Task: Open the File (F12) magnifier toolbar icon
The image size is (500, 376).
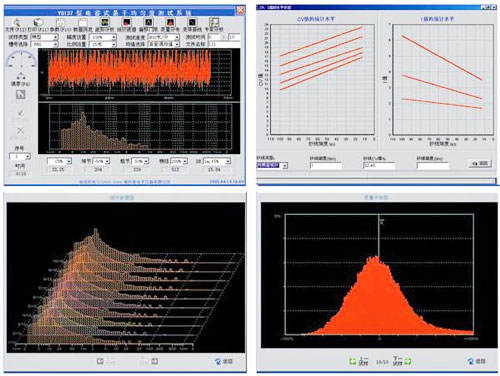Action: pos(16,23)
